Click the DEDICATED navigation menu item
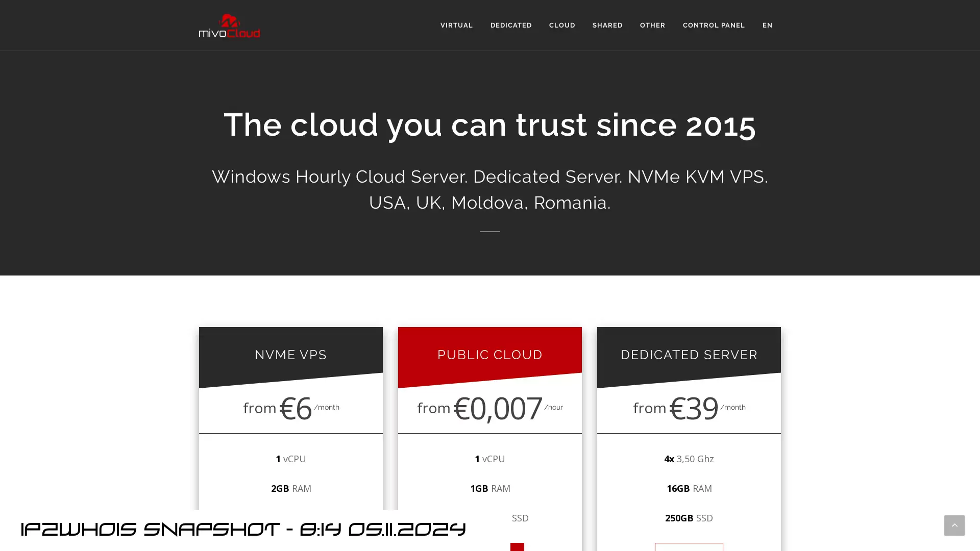This screenshot has height=551, width=980. coord(511,25)
